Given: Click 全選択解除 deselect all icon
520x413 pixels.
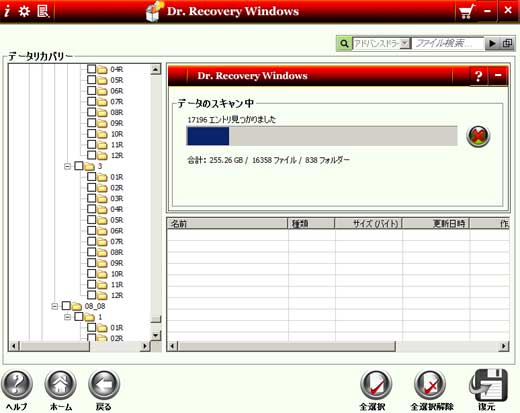Looking at the screenshot, I should 430,385.
